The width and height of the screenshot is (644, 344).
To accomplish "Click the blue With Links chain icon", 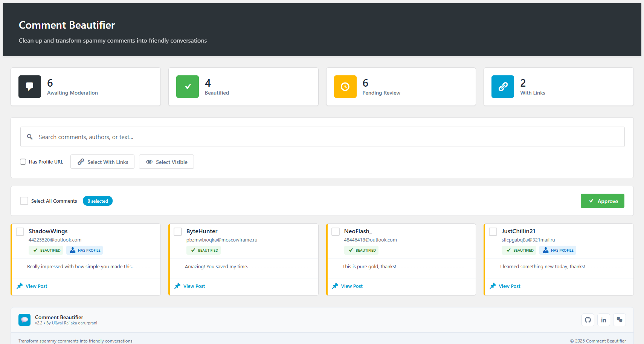I will (x=502, y=87).
